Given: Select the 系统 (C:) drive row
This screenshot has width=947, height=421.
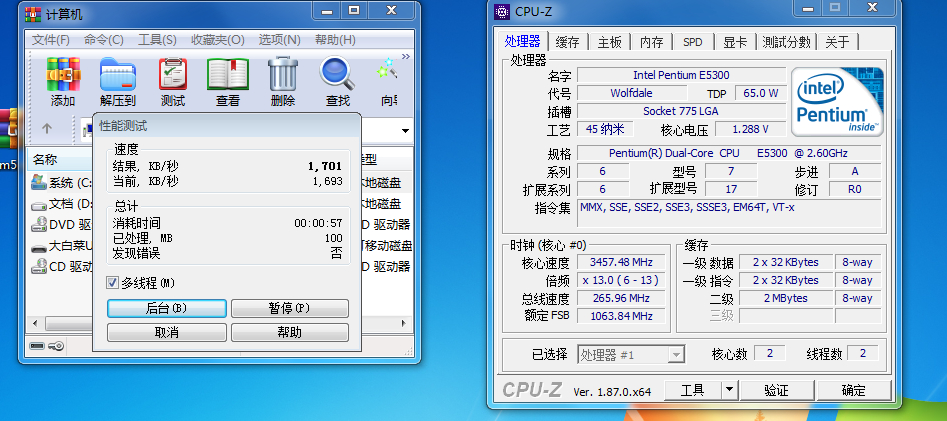Looking at the screenshot, I should point(61,182).
